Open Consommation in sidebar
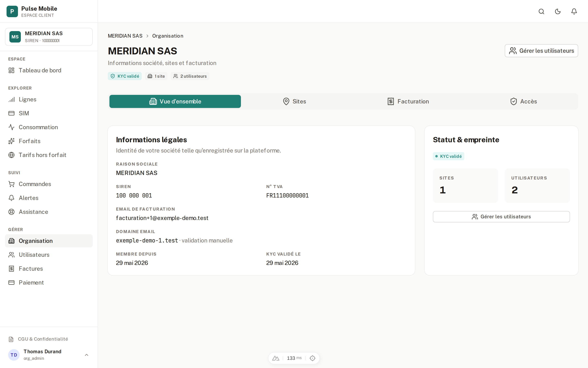 point(49,127)
